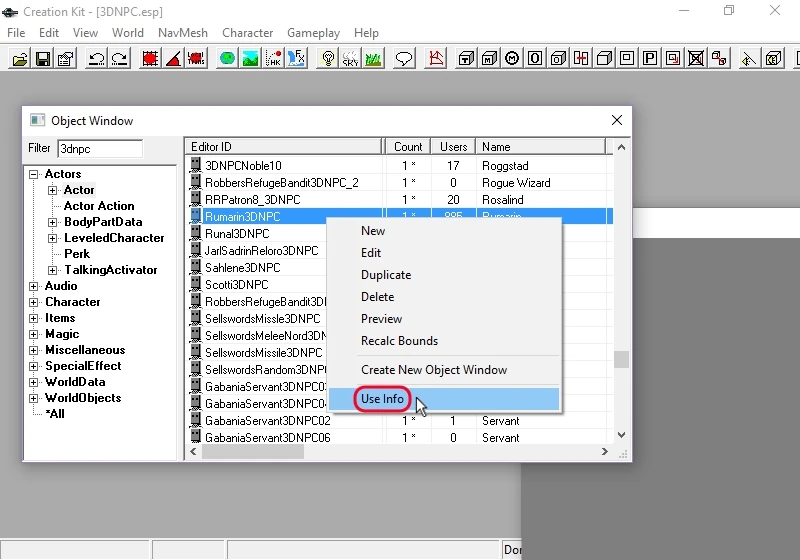Click the object list scroll-down arrow
800x560 pixels.
pyautogui.click(x=621, y=435)
